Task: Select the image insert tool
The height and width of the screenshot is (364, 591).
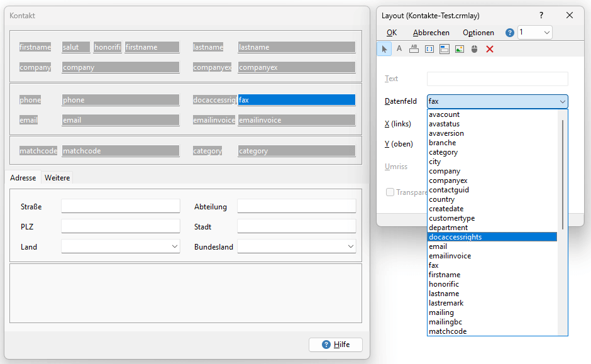Action: pos(459,48)
